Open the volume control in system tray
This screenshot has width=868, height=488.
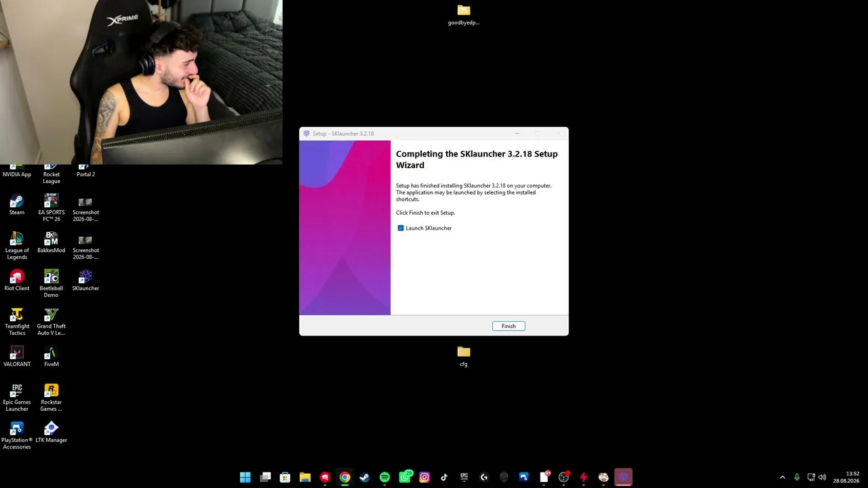pos(823,477)
